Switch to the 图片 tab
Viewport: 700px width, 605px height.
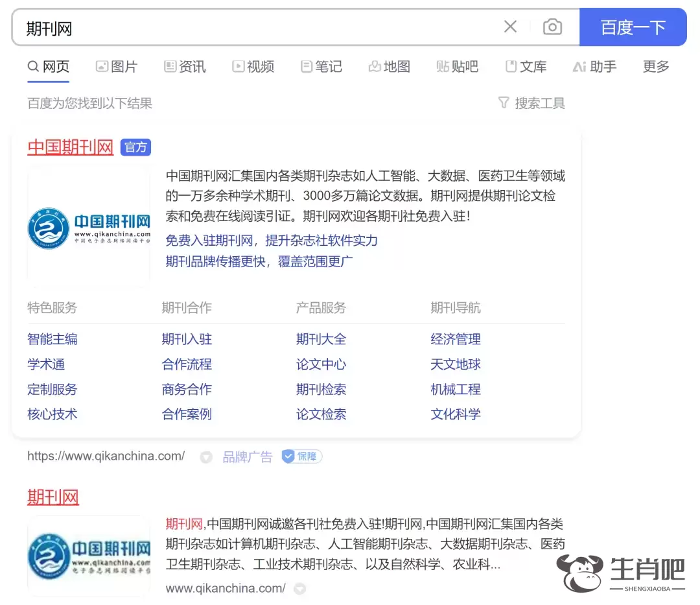point(117,67)
